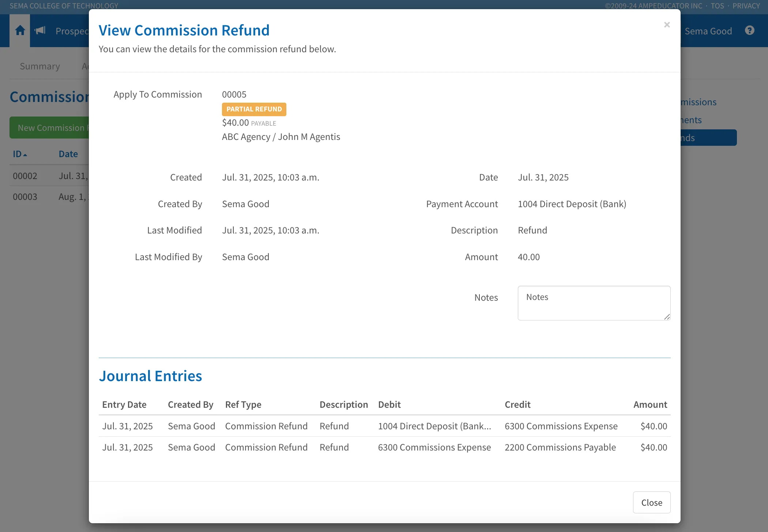Click the Journal Entries heading
The image size is (768, 532).
point(150,376)
